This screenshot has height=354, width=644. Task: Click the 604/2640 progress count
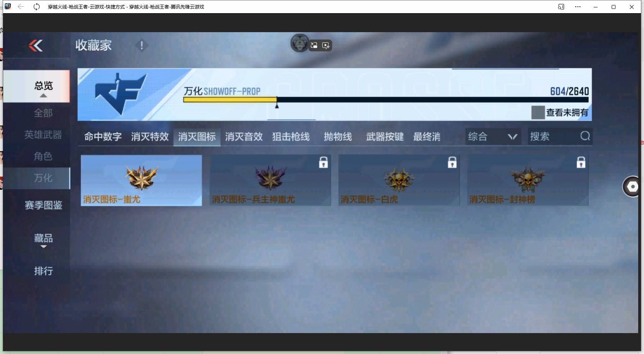tap(569, 91)
